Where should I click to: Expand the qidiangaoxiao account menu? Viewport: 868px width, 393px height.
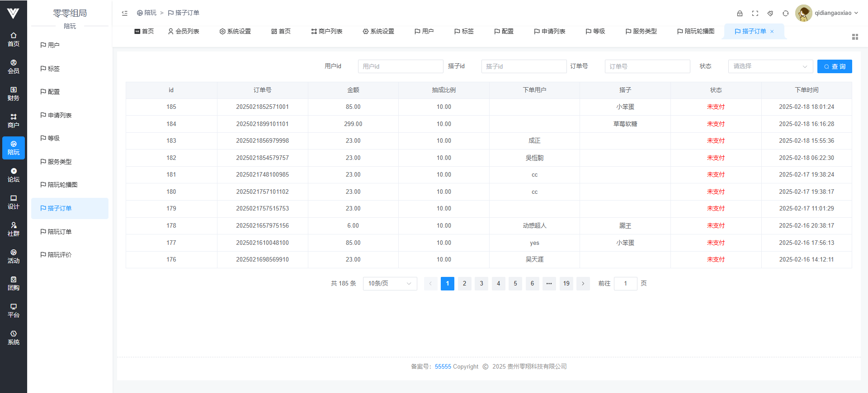836,13
